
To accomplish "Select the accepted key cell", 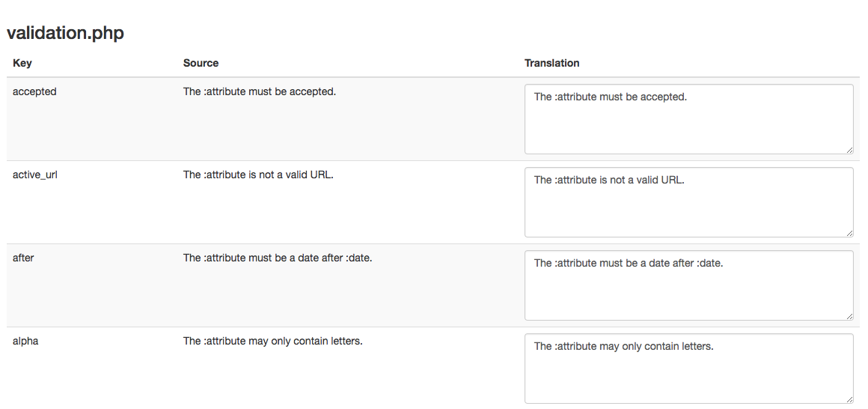I will tap(34, 91).
